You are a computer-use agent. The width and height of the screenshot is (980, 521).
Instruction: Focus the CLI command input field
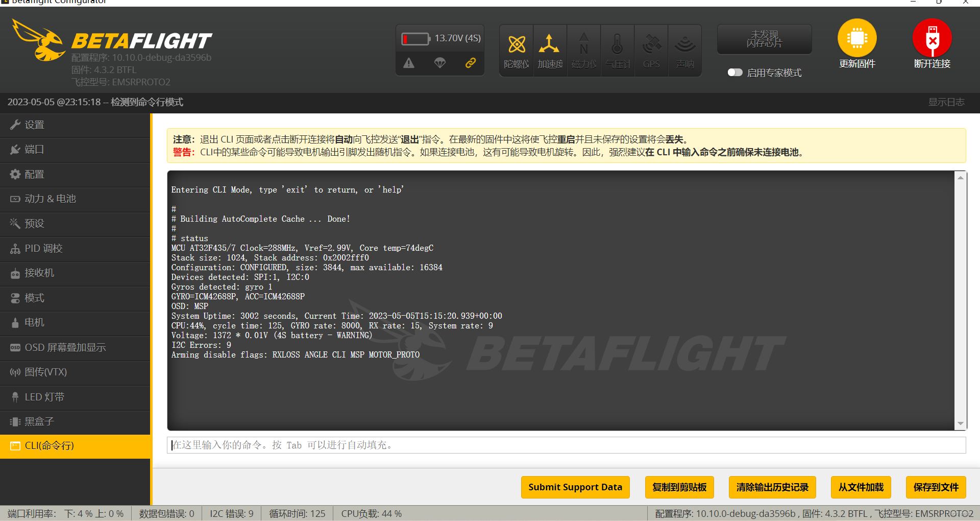(x=567, y=445)
